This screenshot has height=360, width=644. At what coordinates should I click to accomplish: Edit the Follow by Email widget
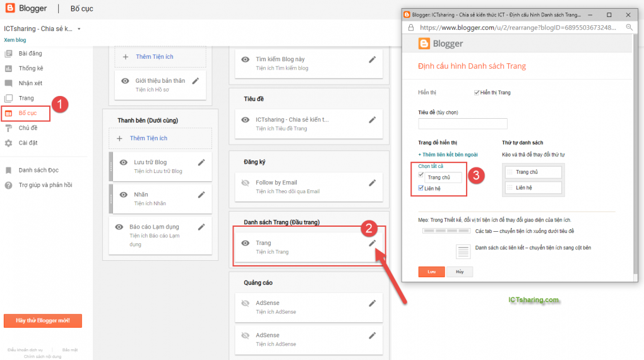pos(372,183)
